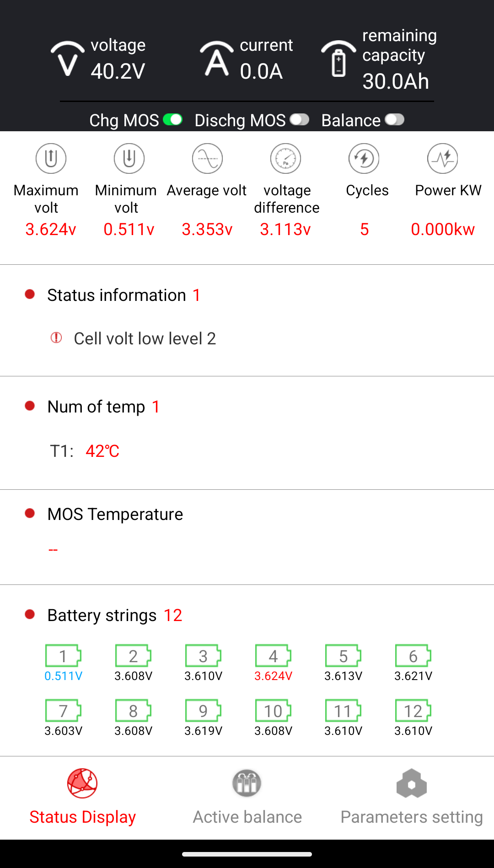Tap the Power KW pulse icon
Viewport: 494px width, 868px height.
[442, 159]
